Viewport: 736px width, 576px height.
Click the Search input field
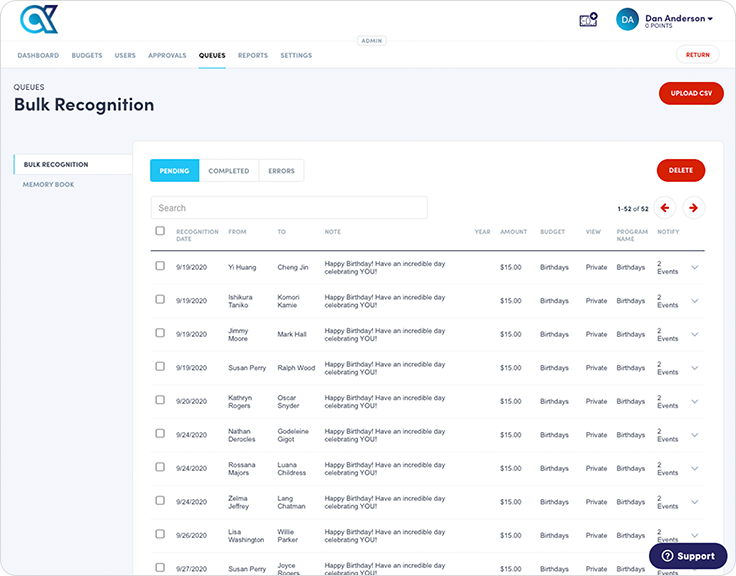(289, 208)
